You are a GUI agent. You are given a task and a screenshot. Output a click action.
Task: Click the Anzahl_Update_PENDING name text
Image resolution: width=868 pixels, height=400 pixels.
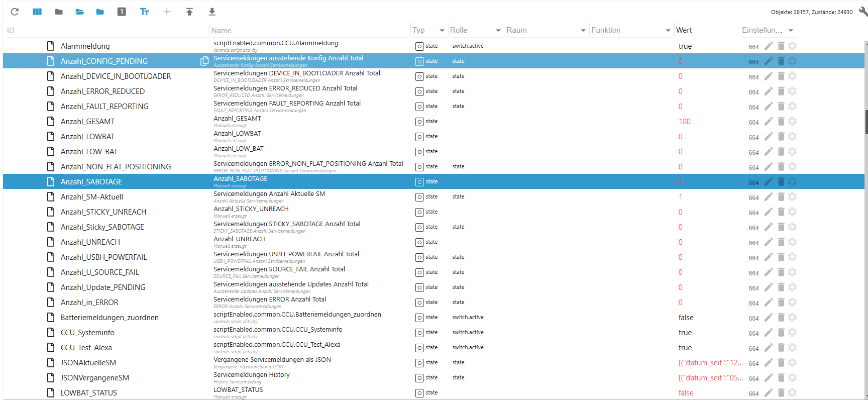coord(291,284)
